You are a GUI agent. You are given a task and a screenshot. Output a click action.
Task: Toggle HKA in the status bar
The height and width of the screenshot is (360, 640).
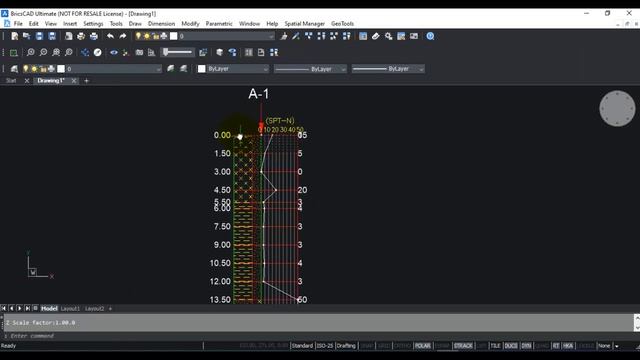pos(568,346)
